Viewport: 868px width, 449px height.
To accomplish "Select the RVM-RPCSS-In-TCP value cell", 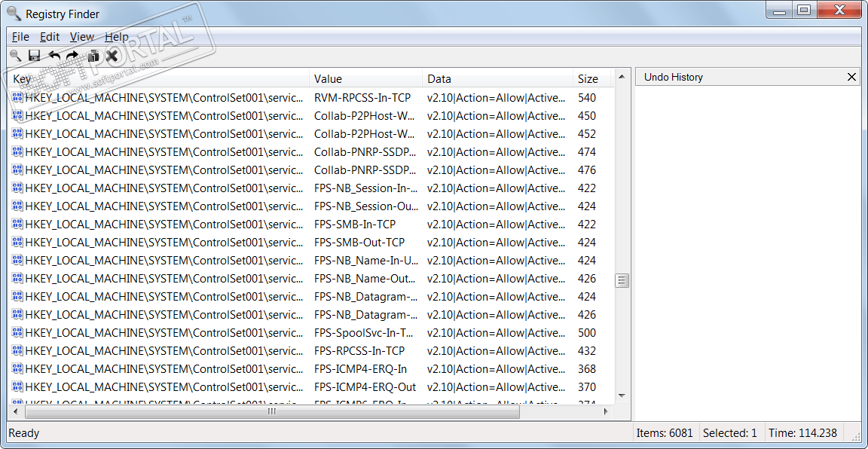I will pyautogui.click(x=362, y=98).
